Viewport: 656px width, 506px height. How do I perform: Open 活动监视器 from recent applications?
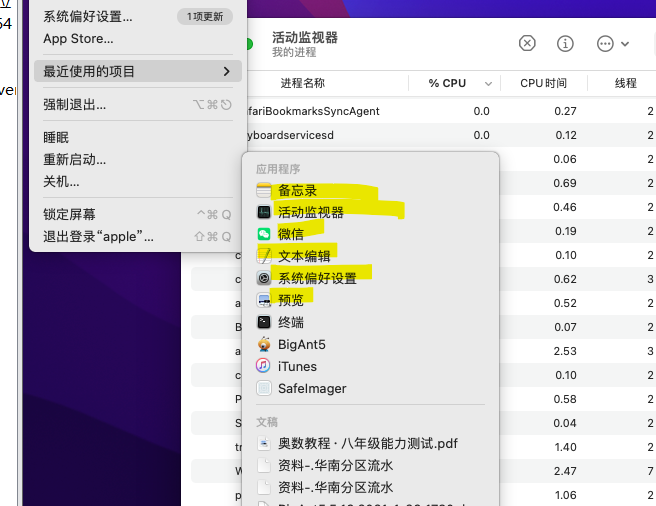click(370, 212)
